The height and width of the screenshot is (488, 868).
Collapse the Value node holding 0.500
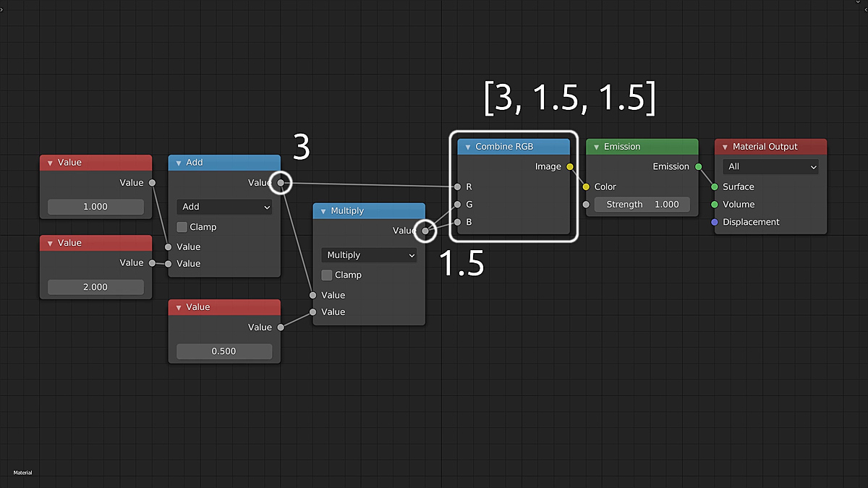179,307
